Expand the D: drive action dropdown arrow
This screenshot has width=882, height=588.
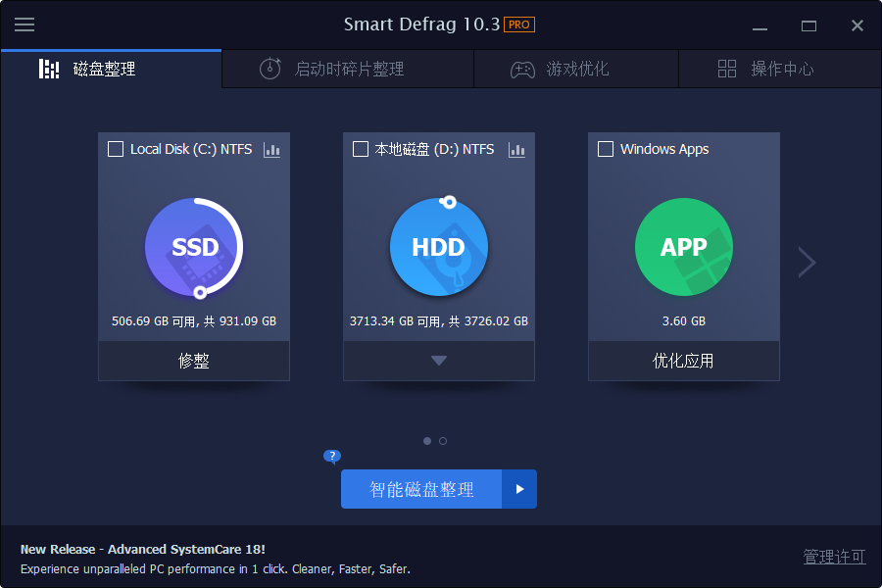[439, 361]
